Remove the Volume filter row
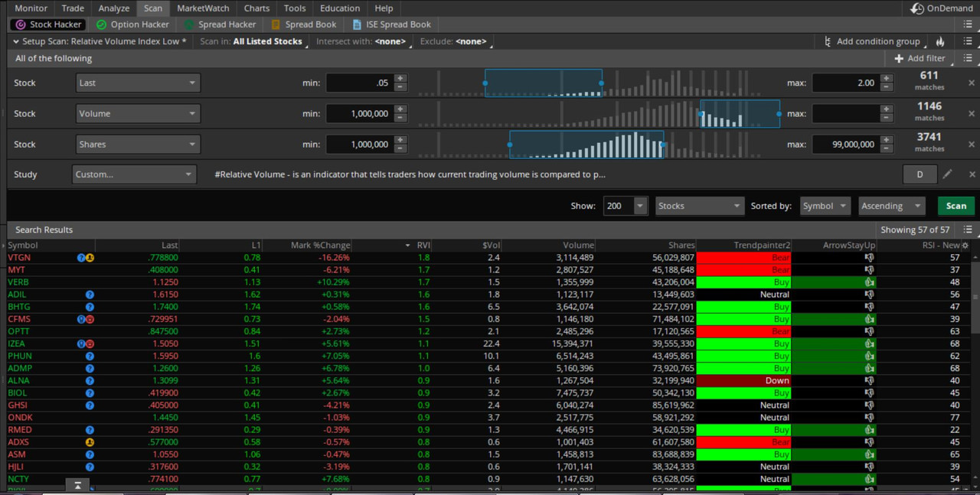The height and width of the screenshot is (495, 980). pyautogui.click(x=972, y=113)
